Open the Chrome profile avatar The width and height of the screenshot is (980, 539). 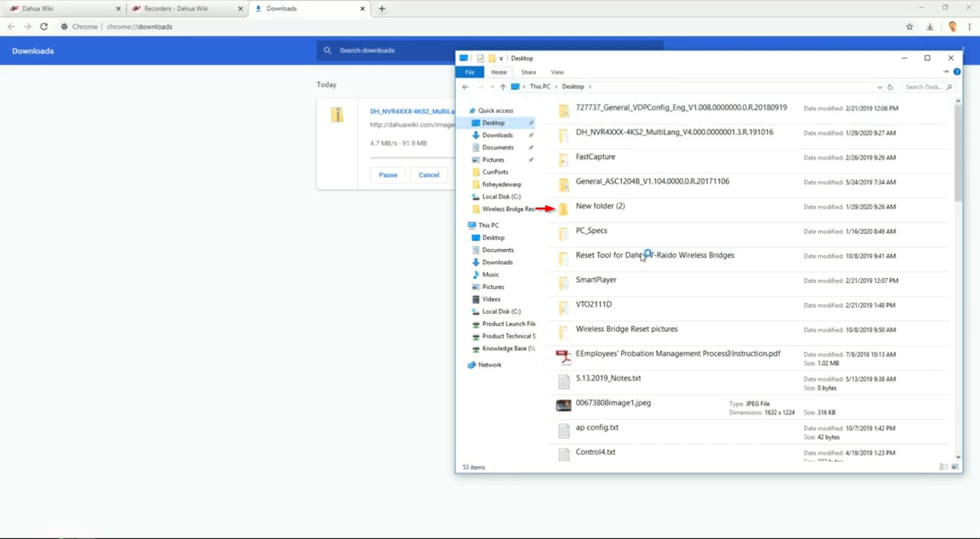point(952,26)
